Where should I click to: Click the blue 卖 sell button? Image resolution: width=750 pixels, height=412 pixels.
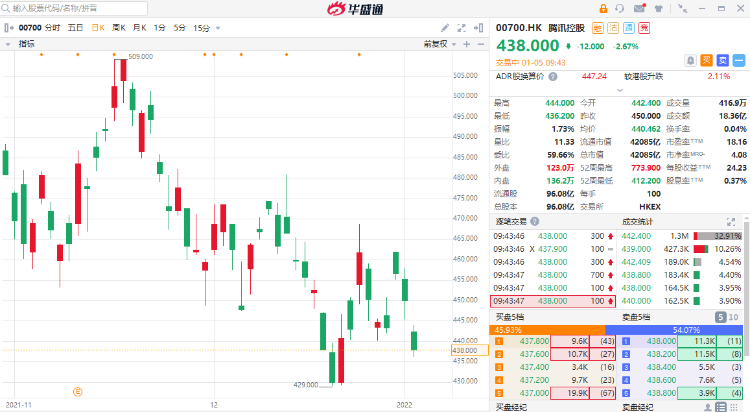click(x=723, y=61)
